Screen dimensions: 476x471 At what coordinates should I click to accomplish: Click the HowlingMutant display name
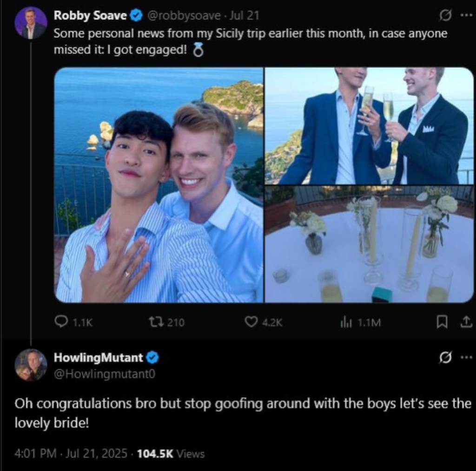click(99, 358)
